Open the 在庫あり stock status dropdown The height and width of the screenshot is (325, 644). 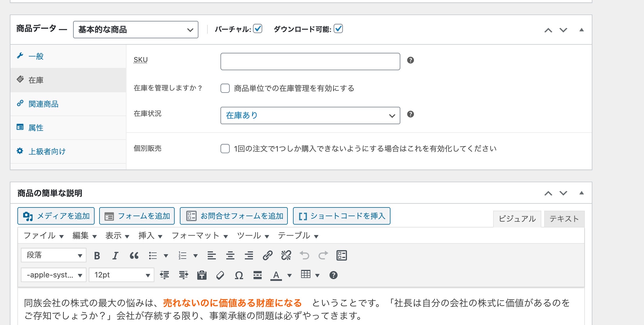click(x=310, y=115)
